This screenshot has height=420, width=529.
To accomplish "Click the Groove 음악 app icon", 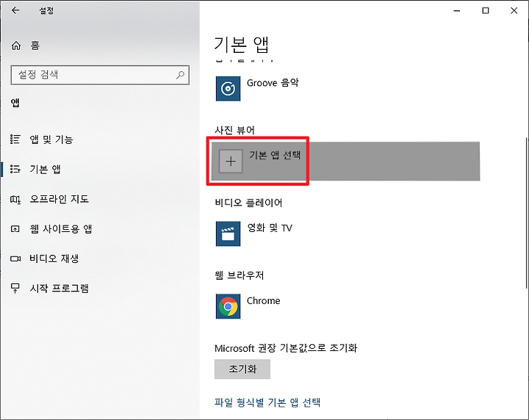I will click(x=228, y=89).
